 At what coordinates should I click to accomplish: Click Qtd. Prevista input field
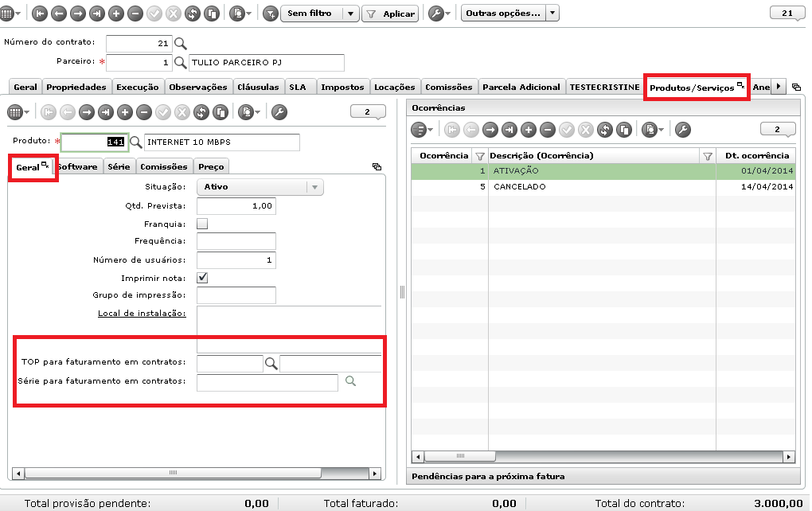point(236,206)
